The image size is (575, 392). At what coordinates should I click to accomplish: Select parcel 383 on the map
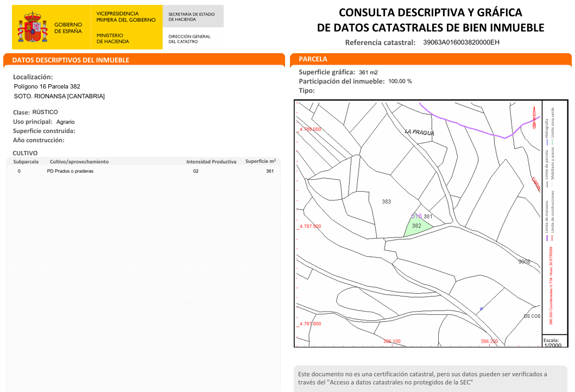coord(386,201)
